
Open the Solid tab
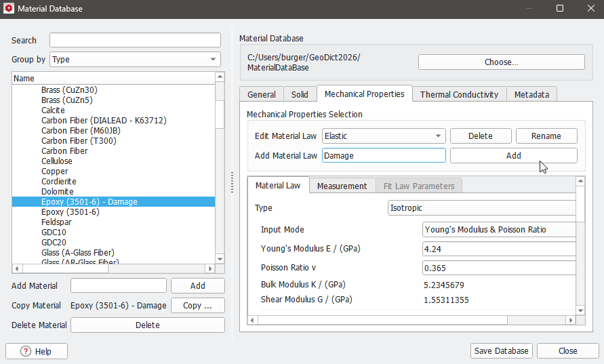300,95
